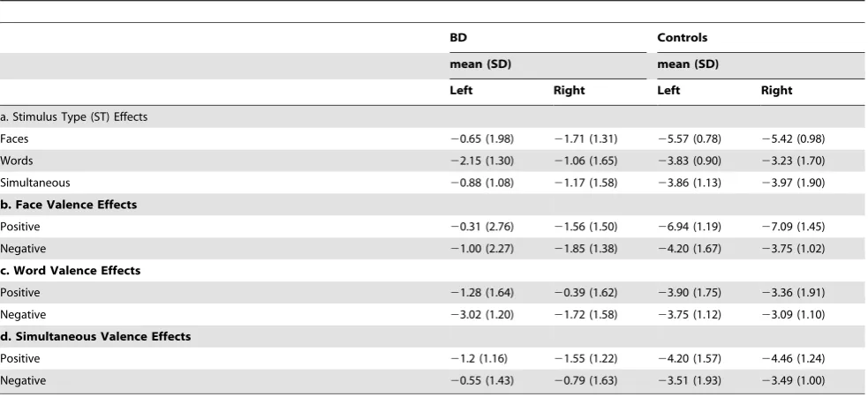The image size is (868, 397).
Task: Click the −4.46 (1.24) cell value
Action: pyautogui.click(x=793, y=359)
